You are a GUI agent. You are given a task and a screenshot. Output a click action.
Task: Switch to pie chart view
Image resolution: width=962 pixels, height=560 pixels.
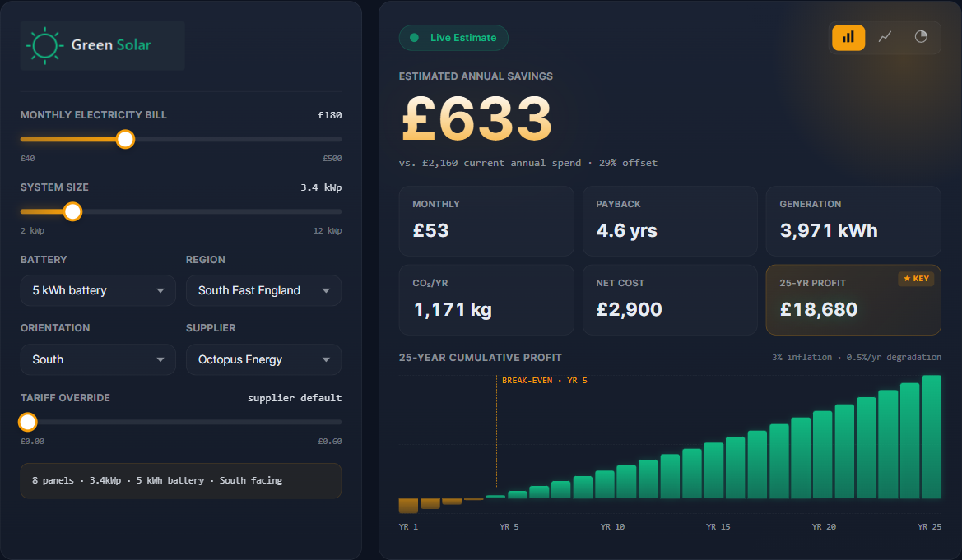[x=921, y=37]
